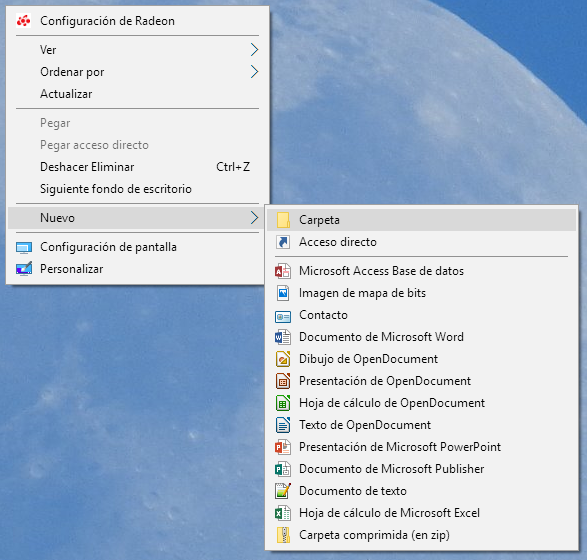Click the Configuración de pantalla monitor icon
This screenshot has height=560, width=587.
tap(24, 247)
